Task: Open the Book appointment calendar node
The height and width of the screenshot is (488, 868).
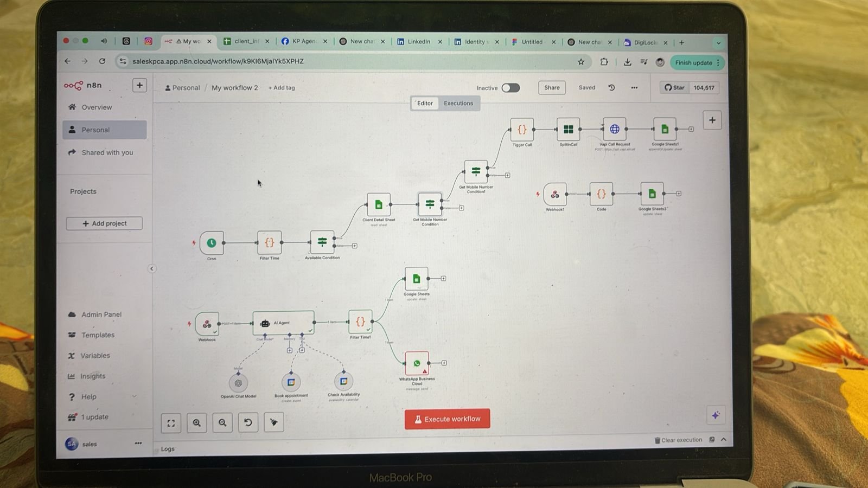Action: (x=291, y=382)
